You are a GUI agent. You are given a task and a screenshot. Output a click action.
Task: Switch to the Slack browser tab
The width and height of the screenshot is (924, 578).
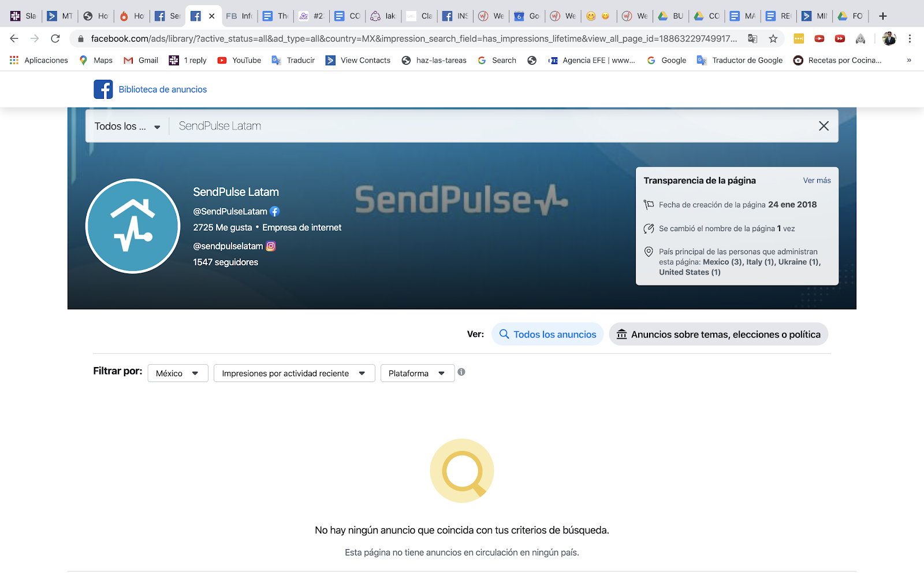23,16
